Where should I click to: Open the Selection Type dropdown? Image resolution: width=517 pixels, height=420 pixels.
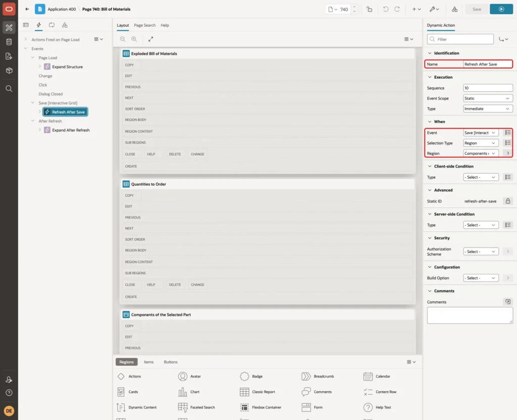[x=481, y=143]
